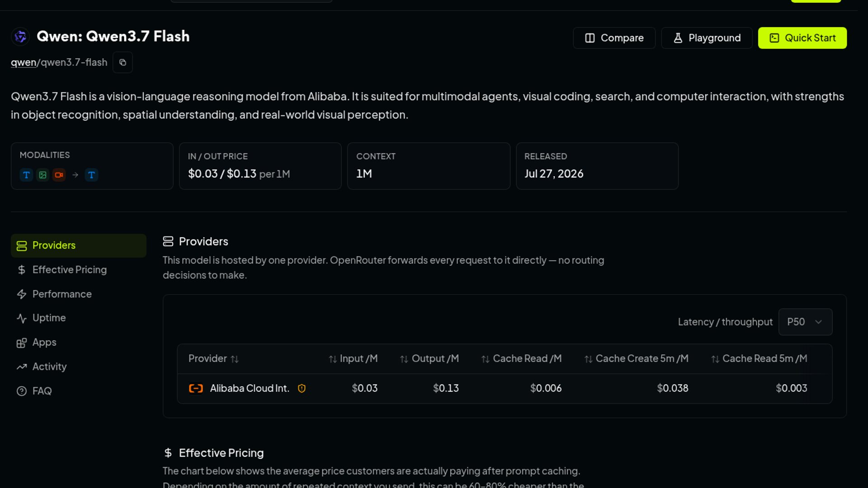Click the Quick Start button
The image size is (868, 488).
coord(802,38)
